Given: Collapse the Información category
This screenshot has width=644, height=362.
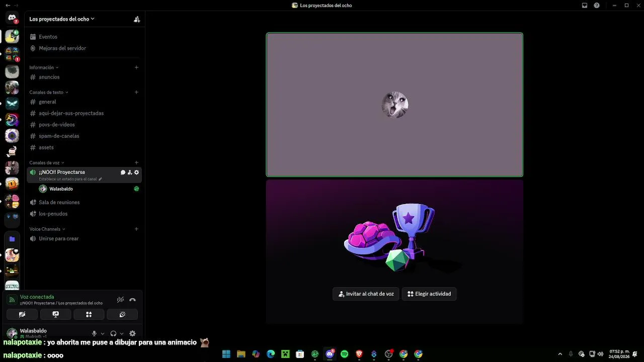Looking at the screenshot, I should click(44, 67).
